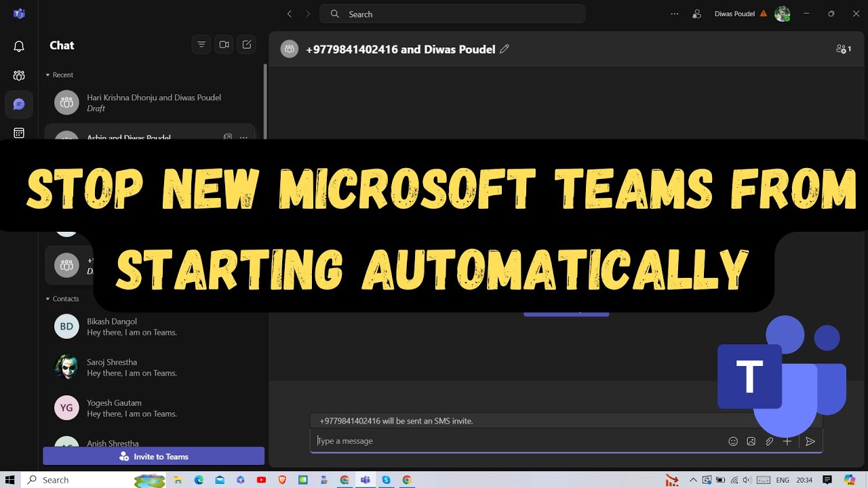Click the Windows taskbar Search box
The width and height of the screenshot is (868, 488).
point(95,480)
